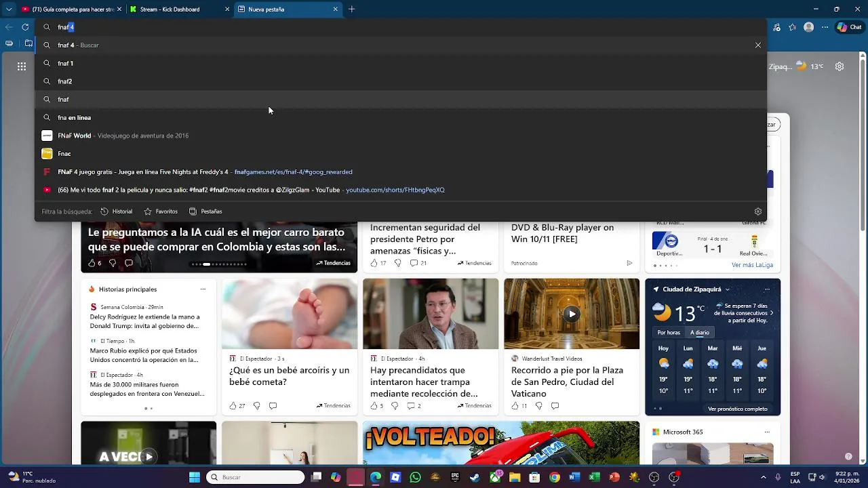Like the bebé arcoíris article
This screenshot has height=488, width=868.
click(237, 406)
